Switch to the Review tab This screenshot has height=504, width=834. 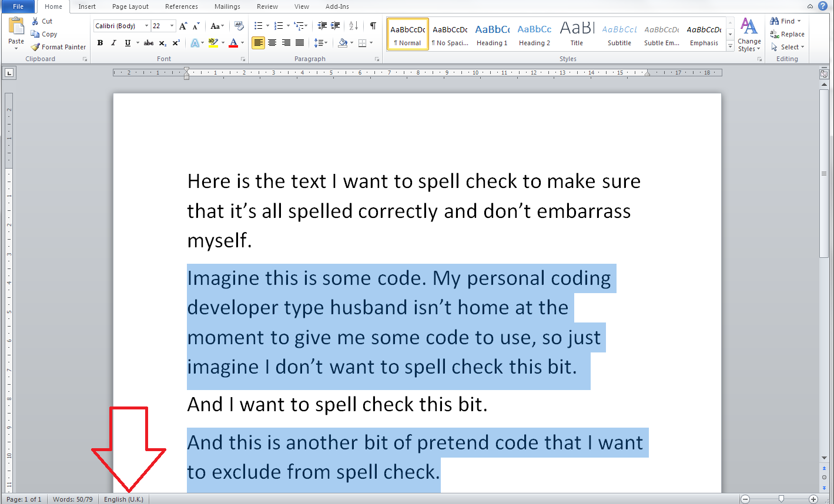pyautogui.click(x=267, y=6)
